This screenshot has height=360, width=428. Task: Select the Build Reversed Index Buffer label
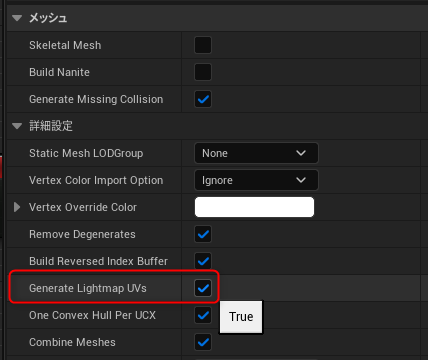[98, 261]
